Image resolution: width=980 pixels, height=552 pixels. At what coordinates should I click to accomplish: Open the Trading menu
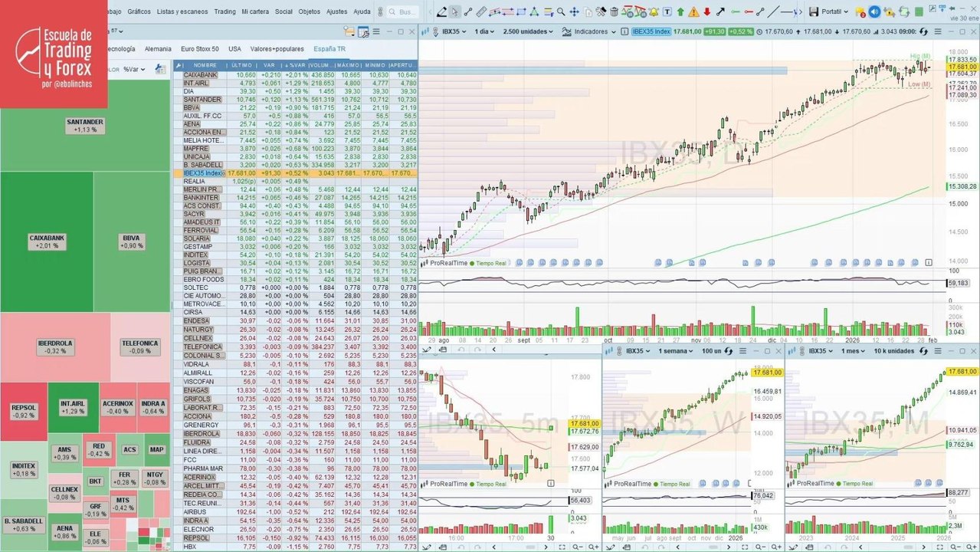[225, 12]
